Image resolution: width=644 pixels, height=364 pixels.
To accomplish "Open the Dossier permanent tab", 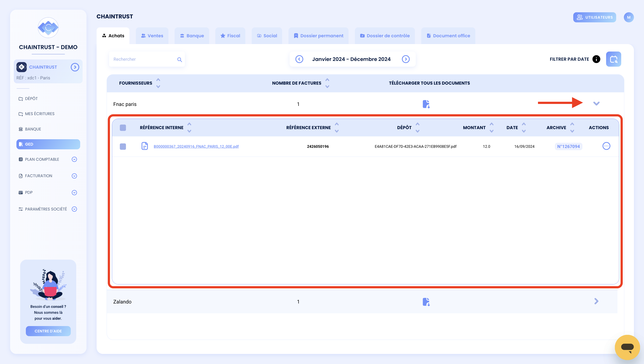I will click(318, 36).
